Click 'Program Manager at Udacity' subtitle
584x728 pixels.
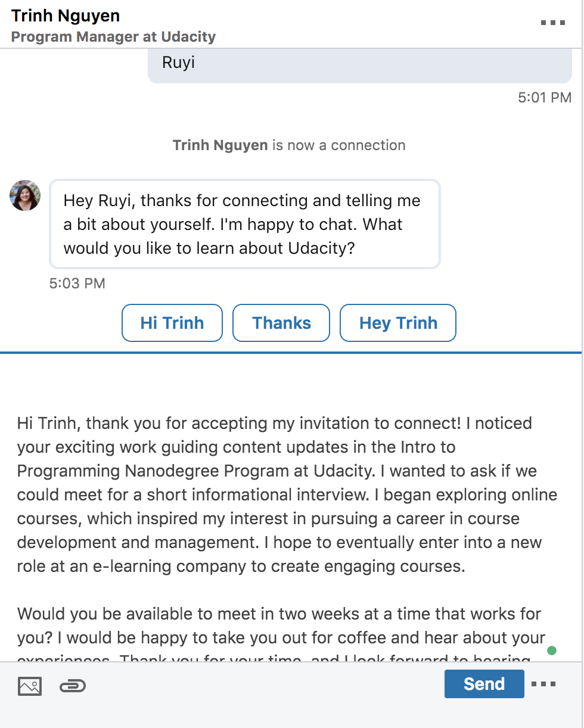click(x=113, y=37)
